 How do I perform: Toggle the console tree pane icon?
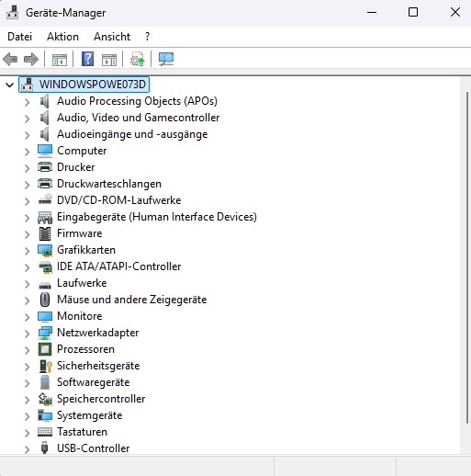pos(60,60)
